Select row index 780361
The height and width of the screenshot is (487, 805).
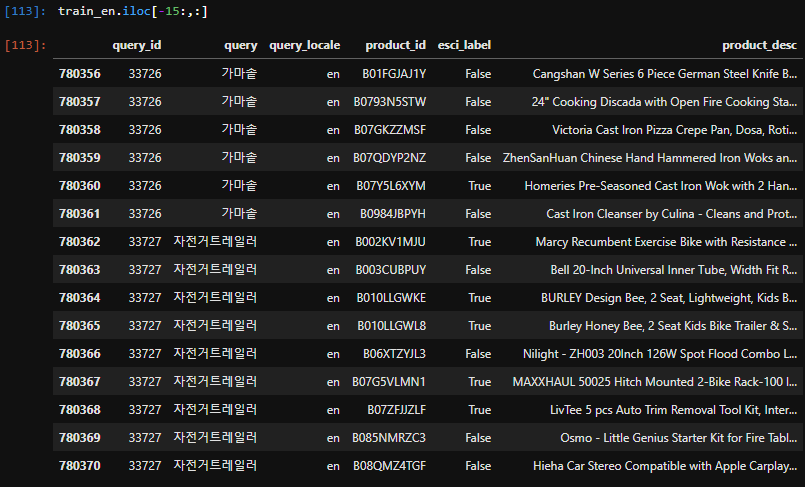pos(80,213)
